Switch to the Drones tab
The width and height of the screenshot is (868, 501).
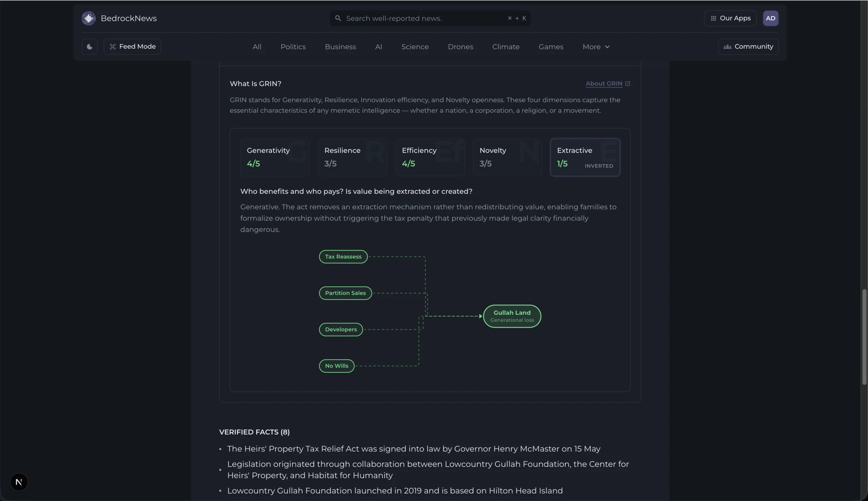460,47
